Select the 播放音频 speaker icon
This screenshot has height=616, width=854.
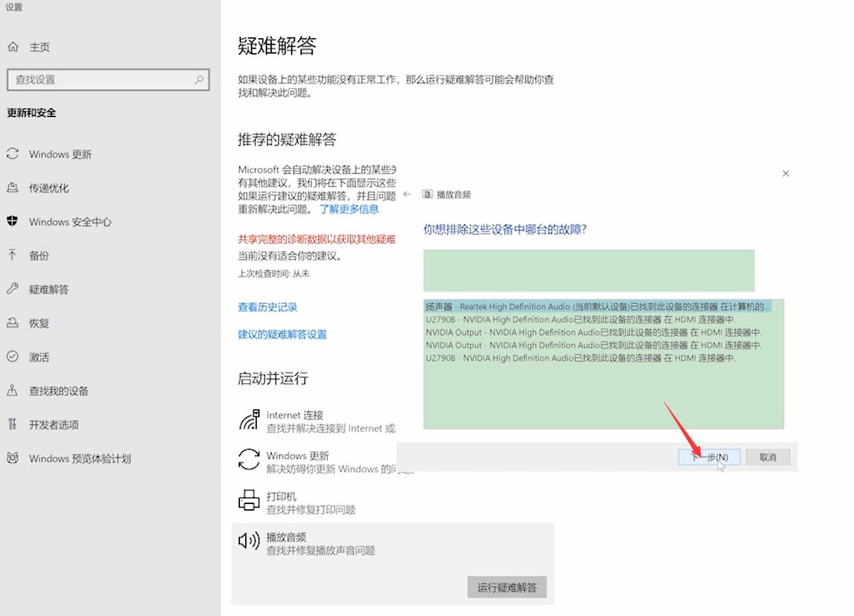click(x=249, y=541)
